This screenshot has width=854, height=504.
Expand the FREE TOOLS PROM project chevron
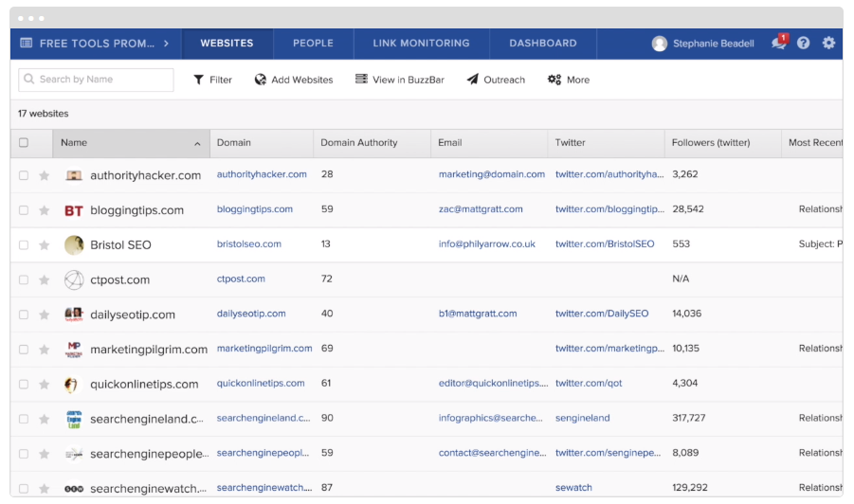point(166,43)
